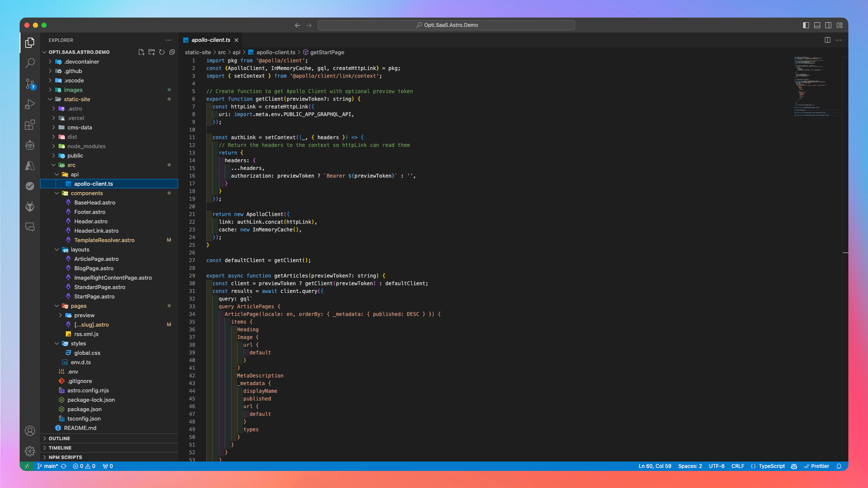Open Run and Debug view
This screenshot has width=868, height=488.
coord(30,104)
